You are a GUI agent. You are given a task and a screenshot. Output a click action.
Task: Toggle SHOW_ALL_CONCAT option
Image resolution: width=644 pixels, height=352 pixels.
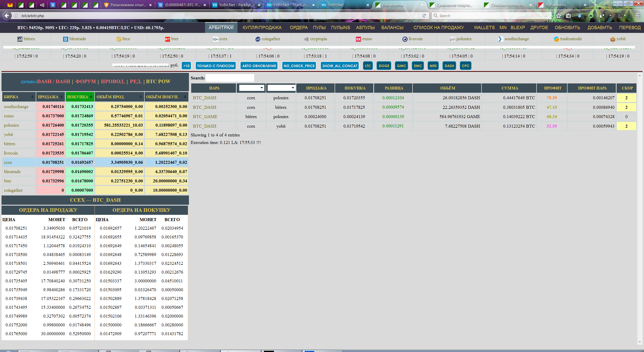(x=340, y=66)
